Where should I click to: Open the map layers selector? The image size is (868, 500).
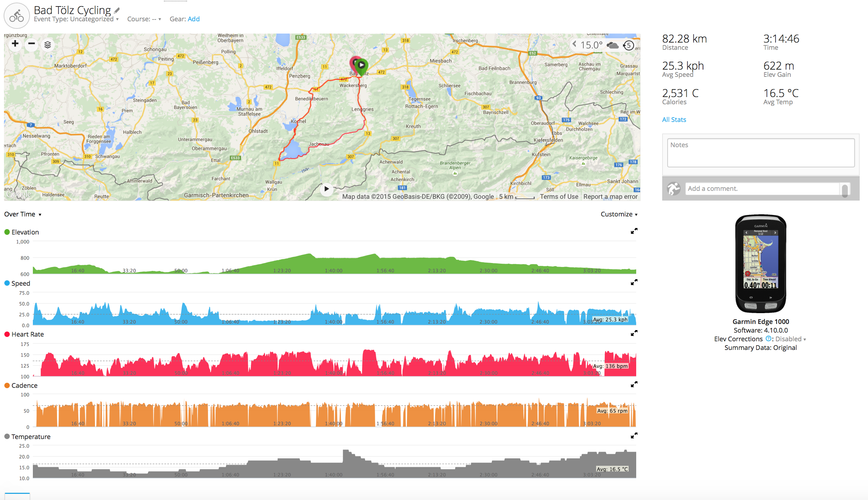(x=48, y=45)
